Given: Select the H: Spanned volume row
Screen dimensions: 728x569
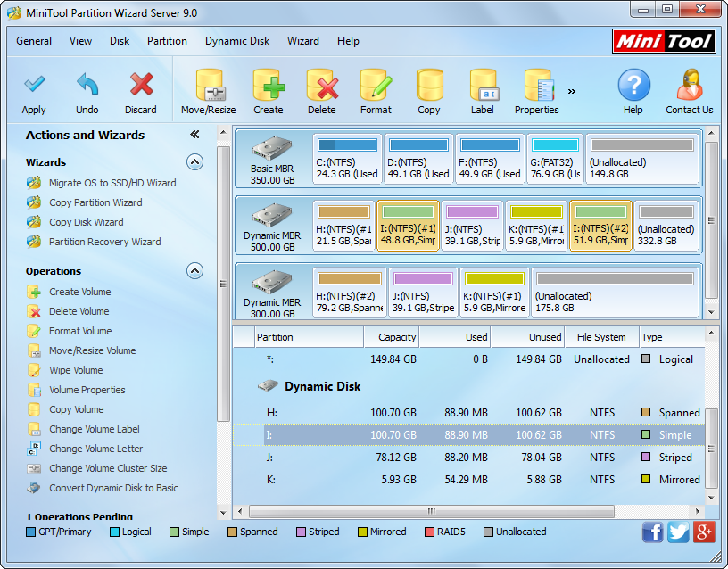Looking at the screenshot, I should [x=469, y=413].
